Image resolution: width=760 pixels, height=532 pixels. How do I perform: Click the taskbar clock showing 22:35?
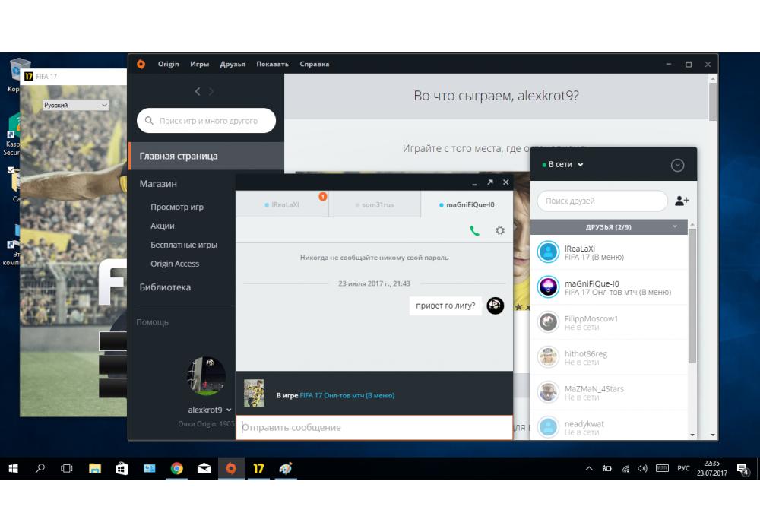(x=711, y=468)
